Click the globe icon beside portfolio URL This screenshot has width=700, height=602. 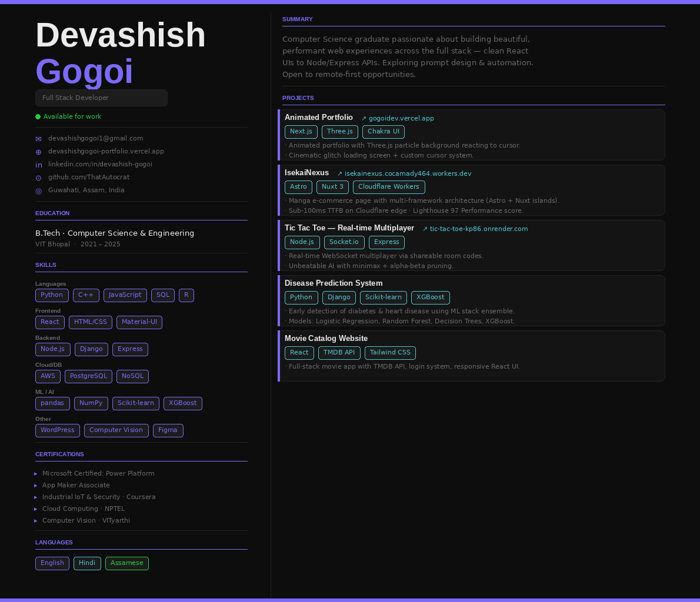pyautogui.click(x=38, y=152)
